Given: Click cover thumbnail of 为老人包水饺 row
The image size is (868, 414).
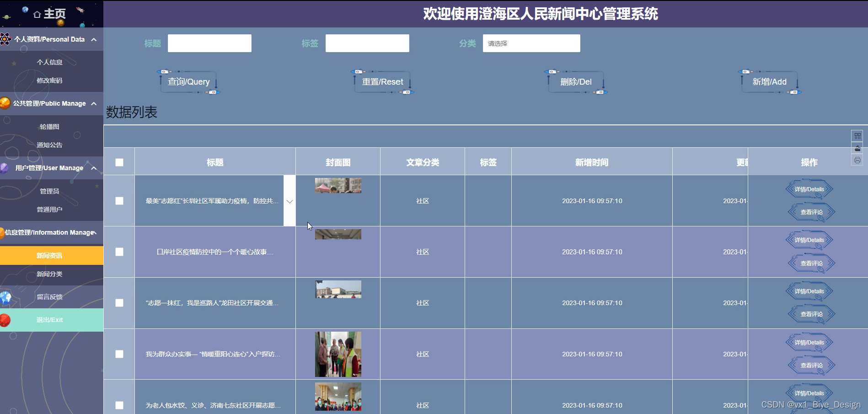Looking at the screenshot, I should tap(338, 397).
